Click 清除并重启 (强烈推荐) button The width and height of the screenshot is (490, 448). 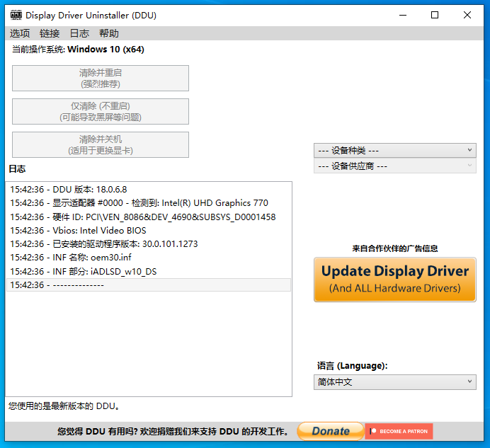[101, 78]
